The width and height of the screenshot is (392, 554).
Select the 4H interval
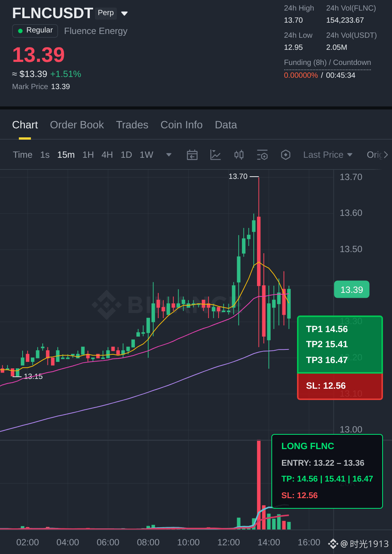click(107, 155)
